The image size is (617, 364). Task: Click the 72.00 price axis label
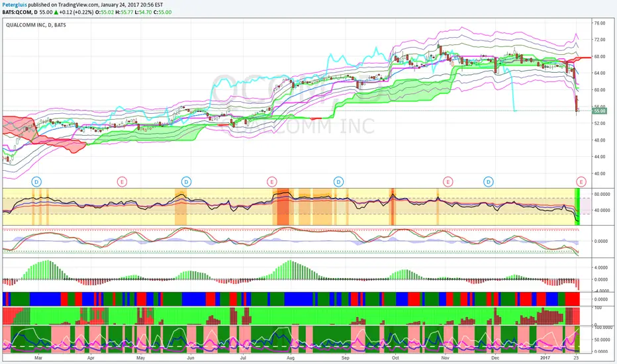point(600,40)
